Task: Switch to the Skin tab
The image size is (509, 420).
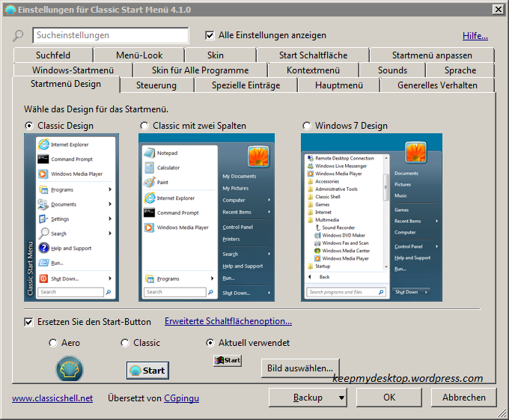Action: click(216, 55)
